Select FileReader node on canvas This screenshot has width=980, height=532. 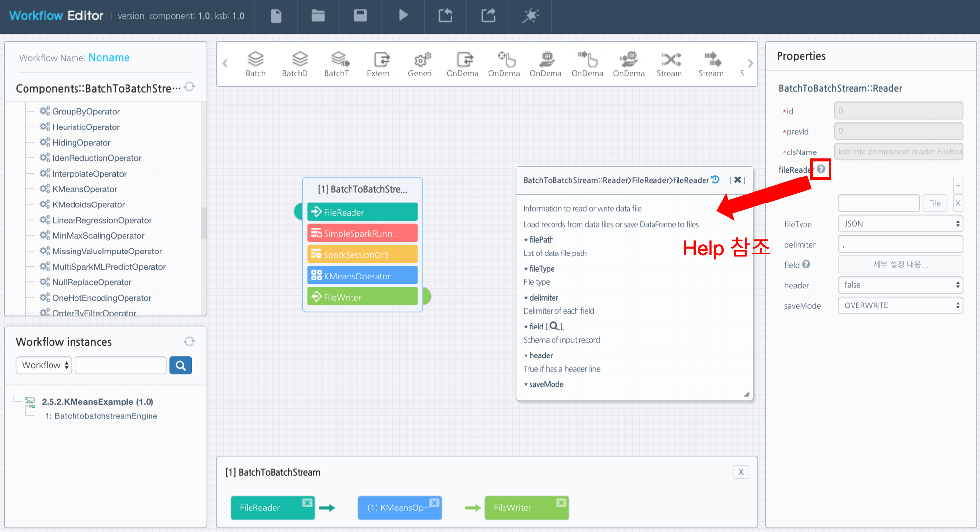(x=362, y=212)
